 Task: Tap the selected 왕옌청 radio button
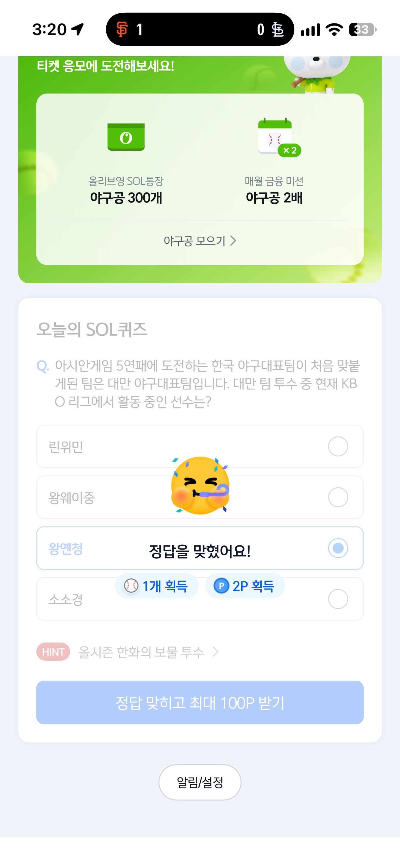click(x=338, y=548)
